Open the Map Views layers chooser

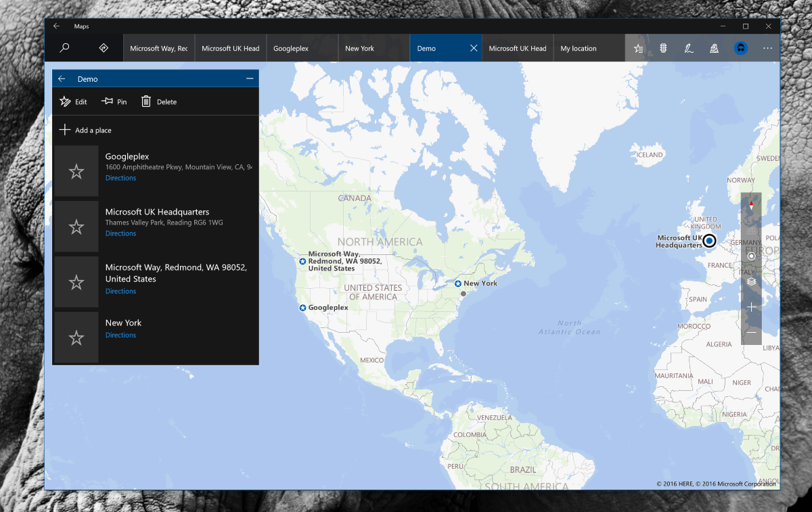(x=751, y=281)
